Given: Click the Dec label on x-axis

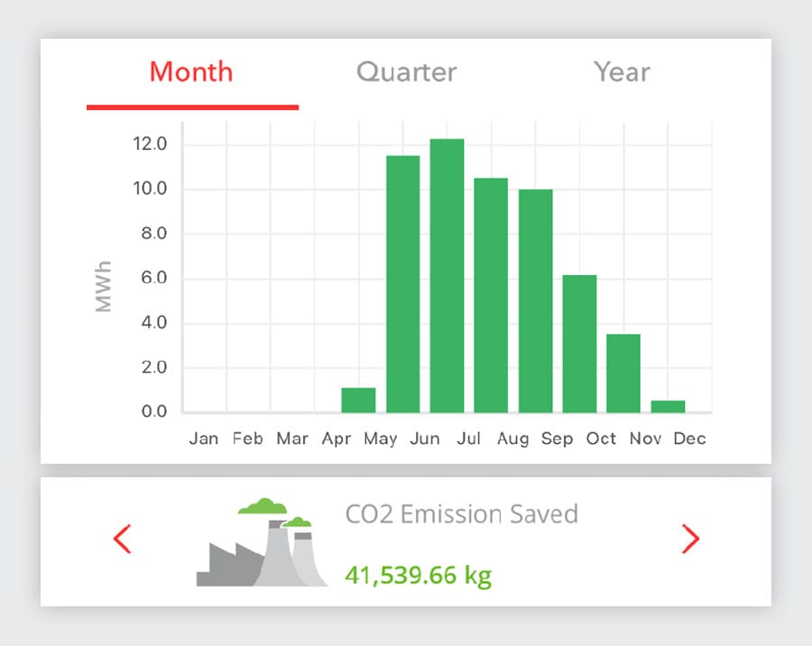Looking at the screenshot, I should [689, 439].
